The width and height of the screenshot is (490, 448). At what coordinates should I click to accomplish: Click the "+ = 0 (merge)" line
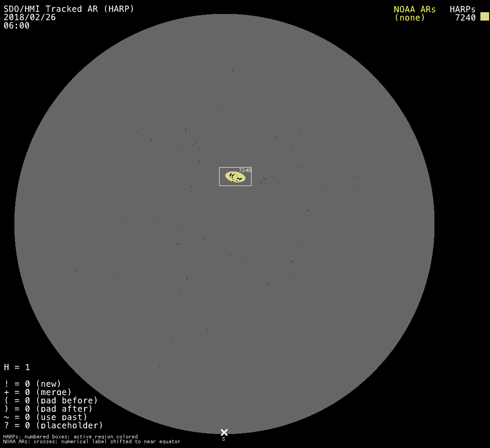coord(38,392)
